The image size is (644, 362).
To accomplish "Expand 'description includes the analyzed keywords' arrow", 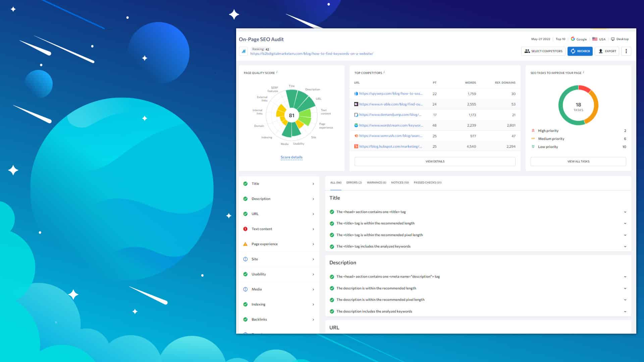I will pyautogui.click(x=625, y=312).
